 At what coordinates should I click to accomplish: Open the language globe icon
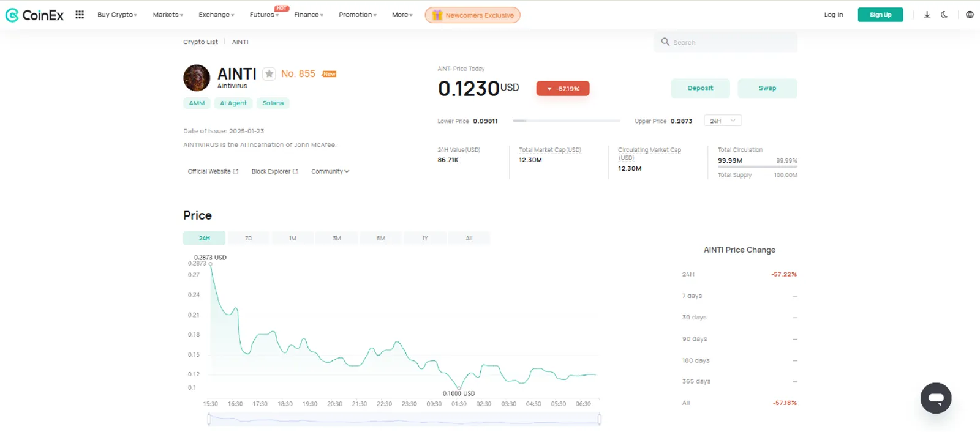click(x=970, y=15)
